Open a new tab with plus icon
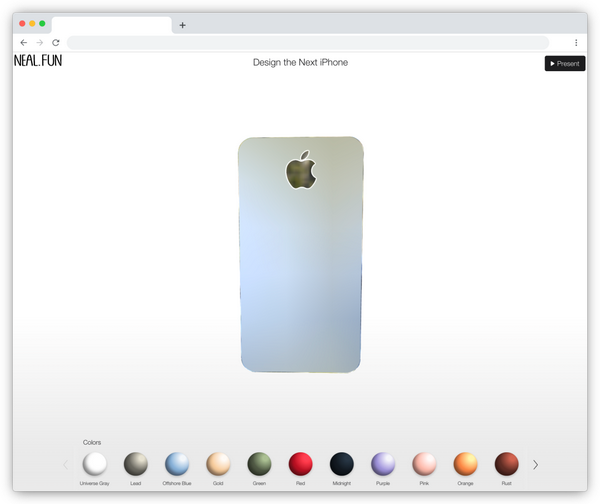Viewport: 600px width, 504px height. pos(183,25)
